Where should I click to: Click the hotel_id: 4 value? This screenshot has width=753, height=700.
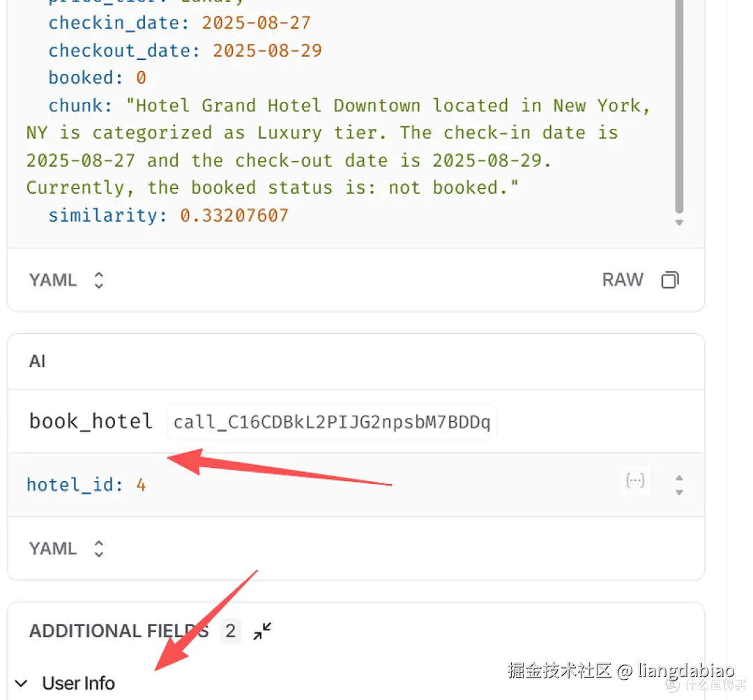(141, 485)
